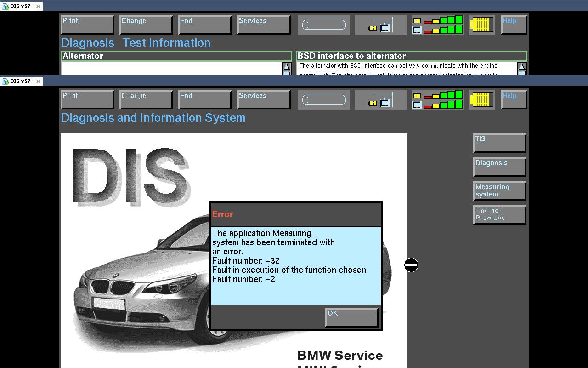Select upper DIS v57 tab
588x368 pixels.
click(20, 6)
